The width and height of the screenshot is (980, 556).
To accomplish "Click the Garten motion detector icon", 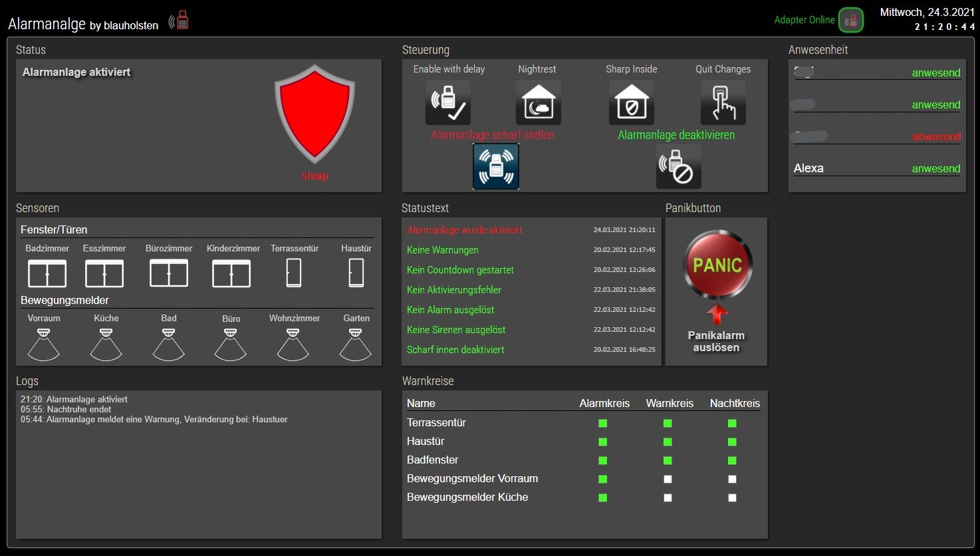I will [x=356, y=345].
